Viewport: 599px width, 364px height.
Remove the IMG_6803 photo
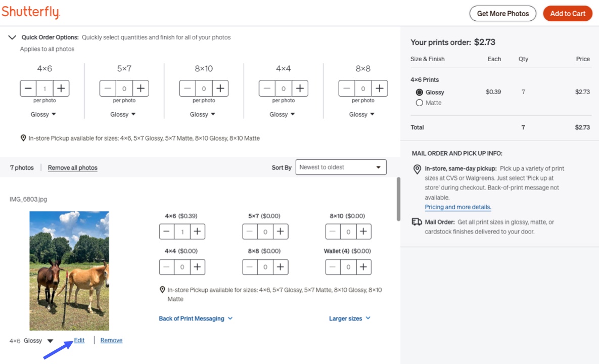coord(112,340)
